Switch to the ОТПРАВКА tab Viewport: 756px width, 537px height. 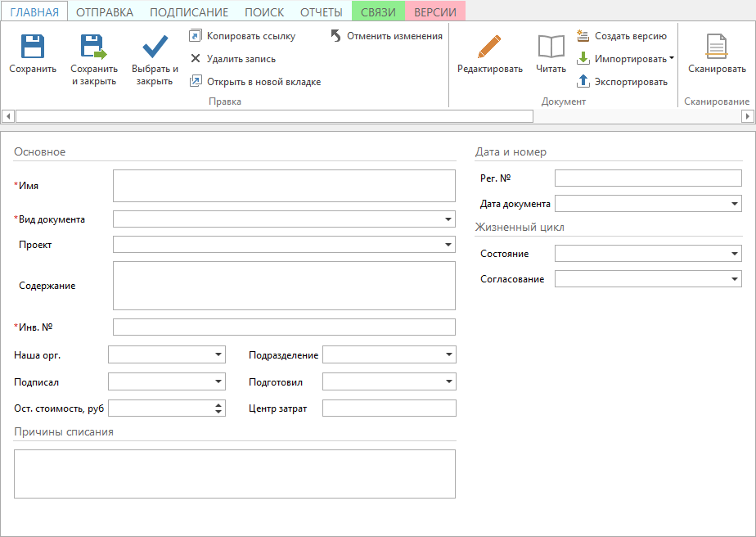[104, 12]
